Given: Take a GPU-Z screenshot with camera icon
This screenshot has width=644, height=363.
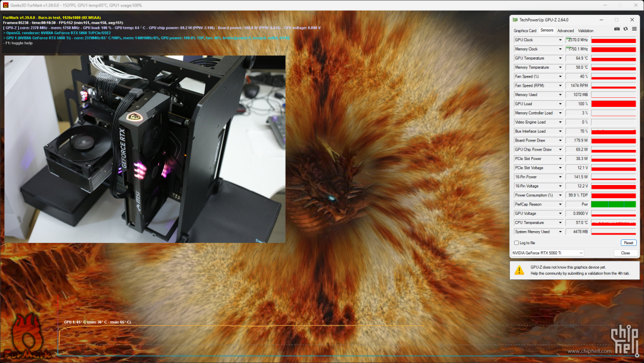Looking at the screenshot, I should [617, 29].
